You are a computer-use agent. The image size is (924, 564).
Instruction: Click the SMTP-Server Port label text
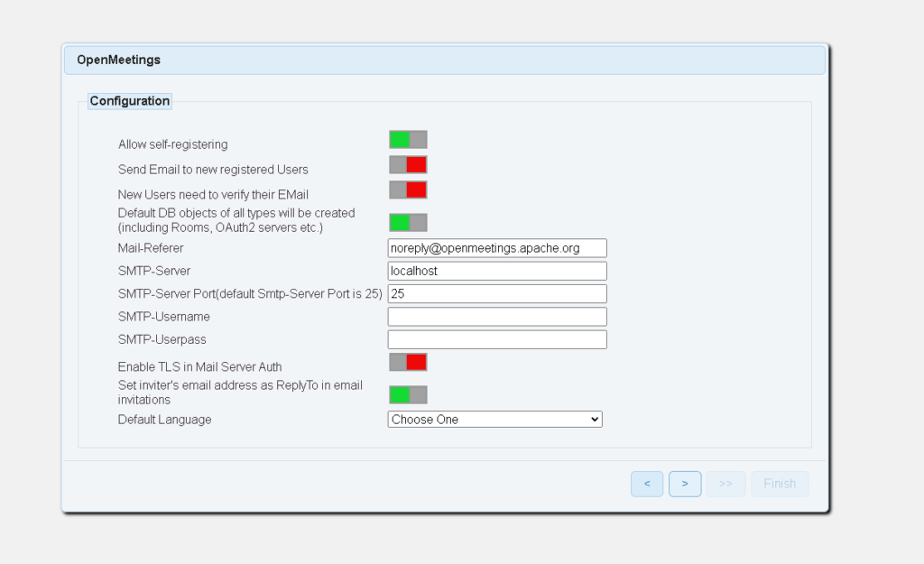(250, 293)
